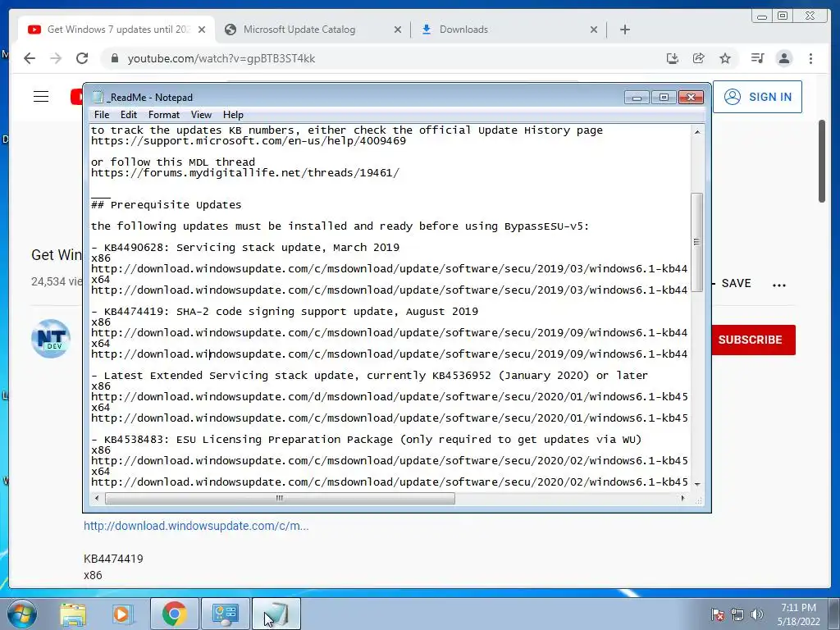Close the Microsoft Update Catalog tab
Screen dimensions: 840x630
tap(398, 30)
